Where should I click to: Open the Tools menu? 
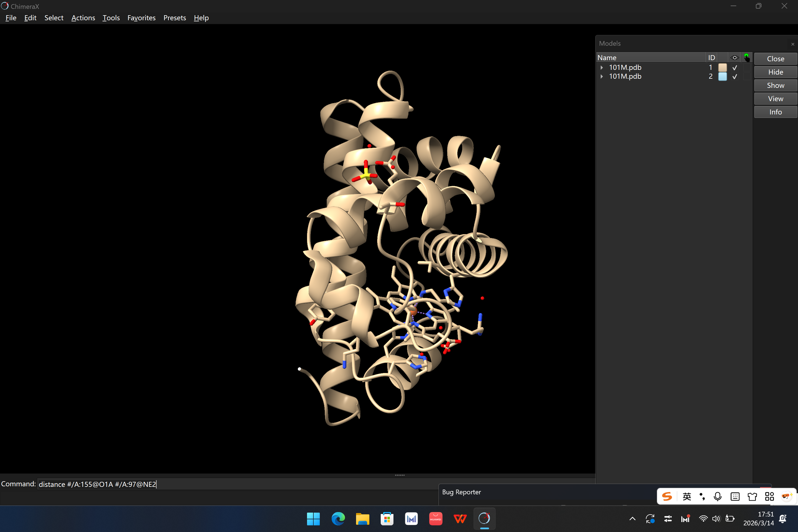111,18
